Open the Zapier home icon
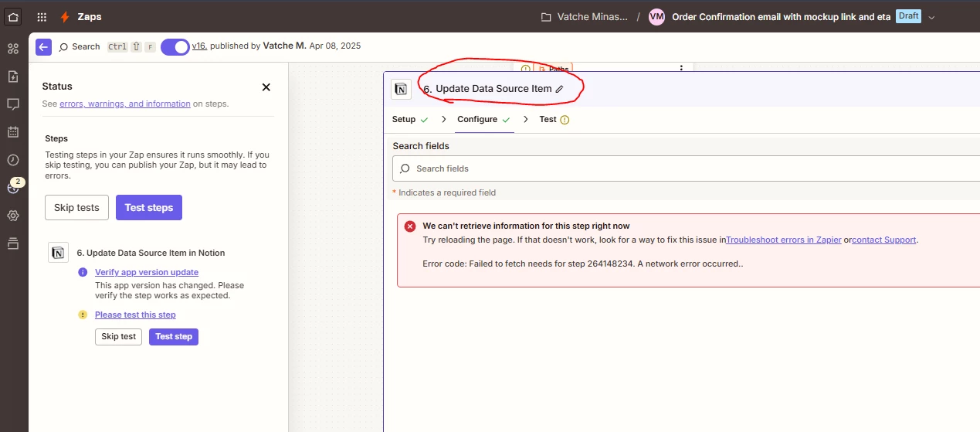This screenshot has height=432, width=980. 13,16
